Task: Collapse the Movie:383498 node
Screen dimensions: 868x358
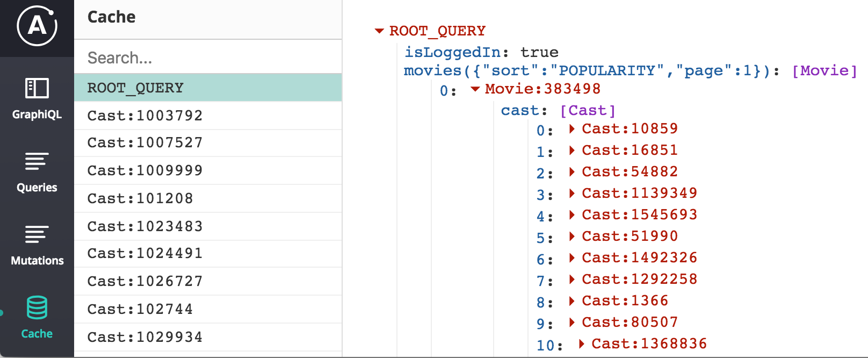Action: point(475,89)
